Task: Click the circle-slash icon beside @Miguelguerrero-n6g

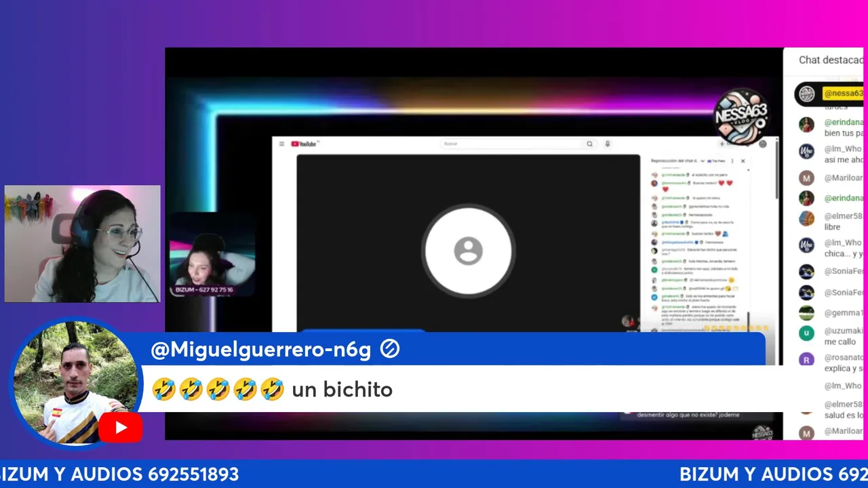Action: coord(390,349)
